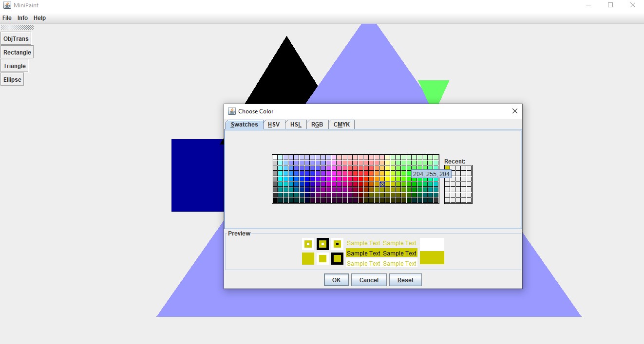The image size is (644, 344).
Task: Pick a black swatch from the palette
Action: click(x=274, y=199)
